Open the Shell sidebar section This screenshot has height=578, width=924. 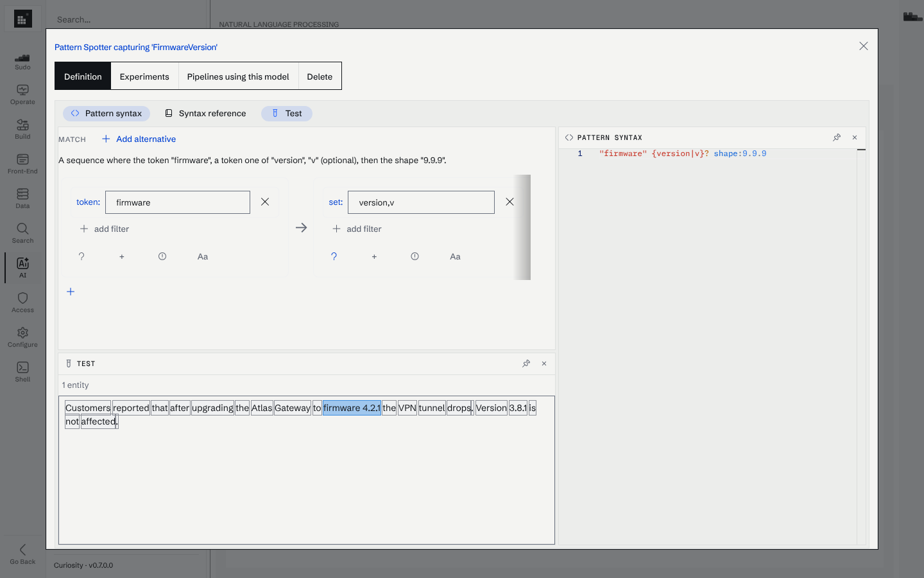point(22,372)
